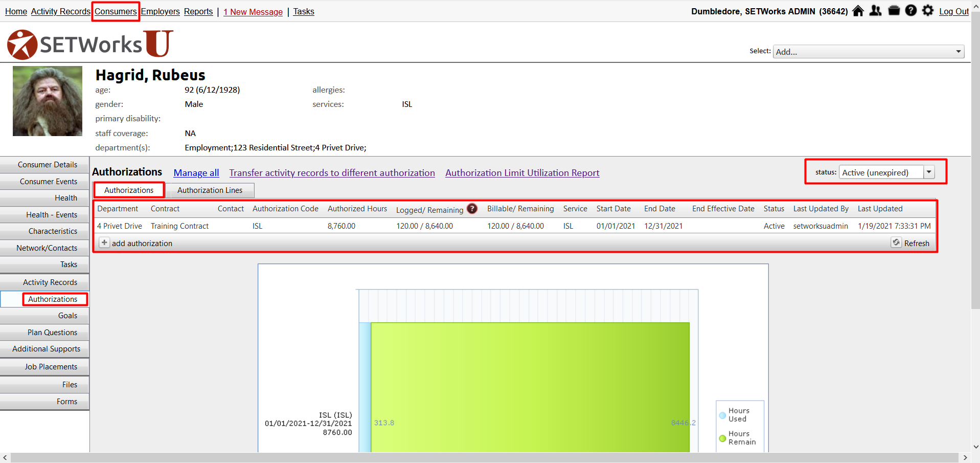Go to Home in the top navigation
The image size is (980, 463).
(x=16, y=11)
